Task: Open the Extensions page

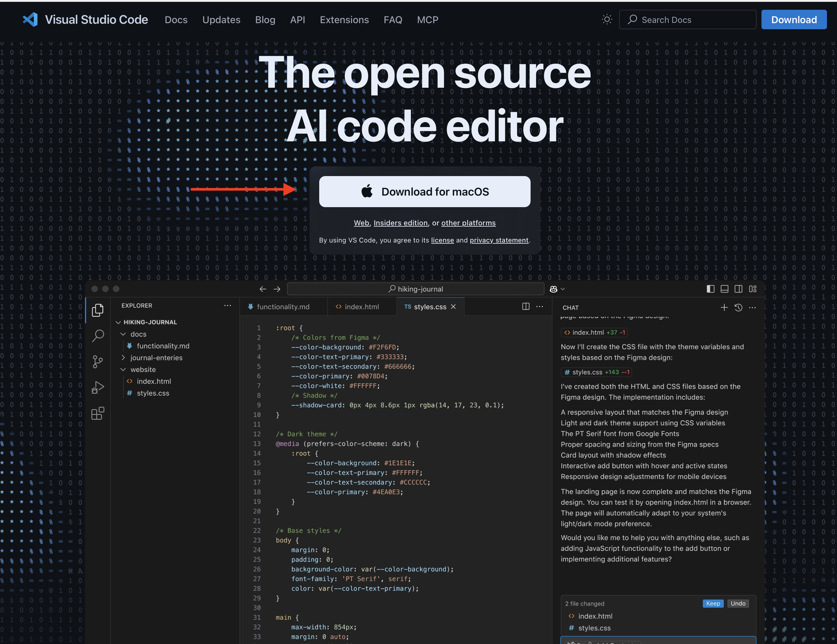Action: click(x=344, y=20)
